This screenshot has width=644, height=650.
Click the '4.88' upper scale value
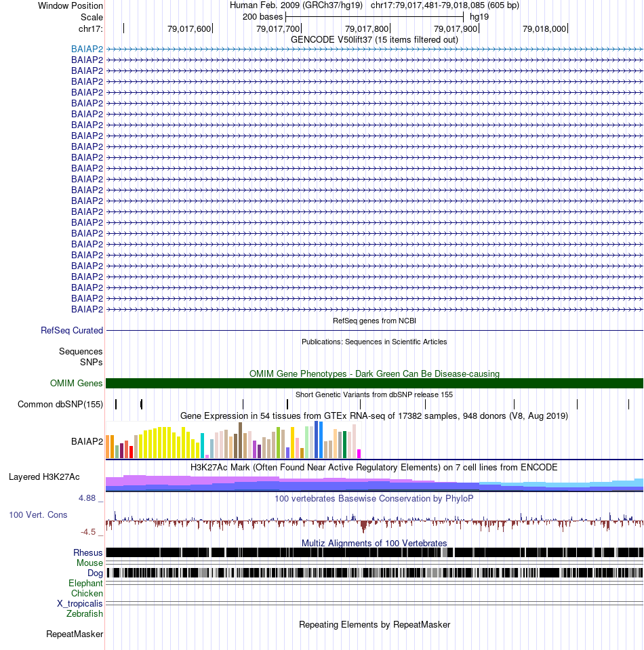(x=87, y=498)
